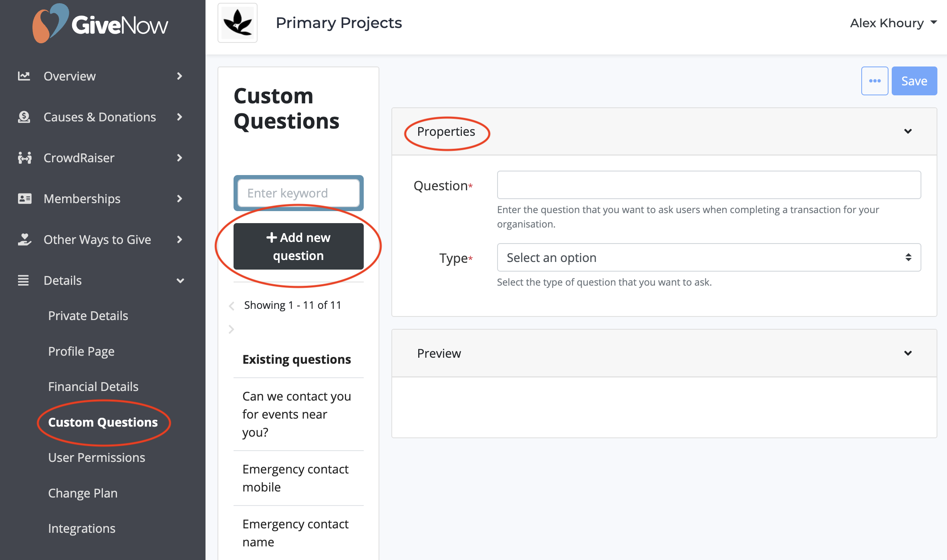The image size is (947, 560).
Task: Expand the Preview panel
Action: pyautogui.click(x=909, y=353)
